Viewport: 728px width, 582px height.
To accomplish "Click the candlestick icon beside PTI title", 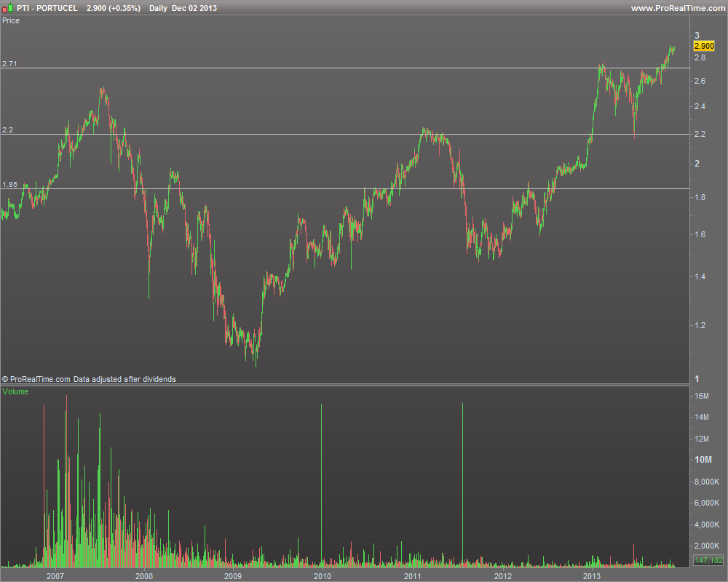I will tap(8, 8).
